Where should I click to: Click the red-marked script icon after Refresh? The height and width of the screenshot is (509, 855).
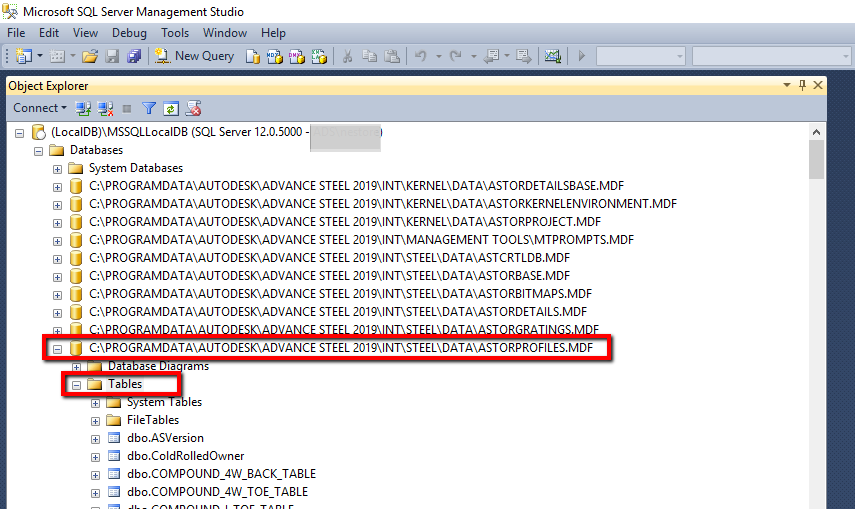(x=193, y=109)
